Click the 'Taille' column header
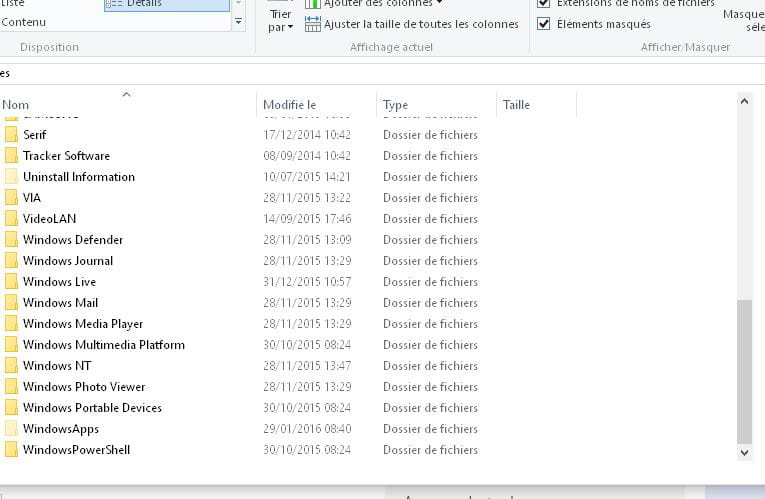The width and height of the screenshot is (765, 499). tap(516, 105)
